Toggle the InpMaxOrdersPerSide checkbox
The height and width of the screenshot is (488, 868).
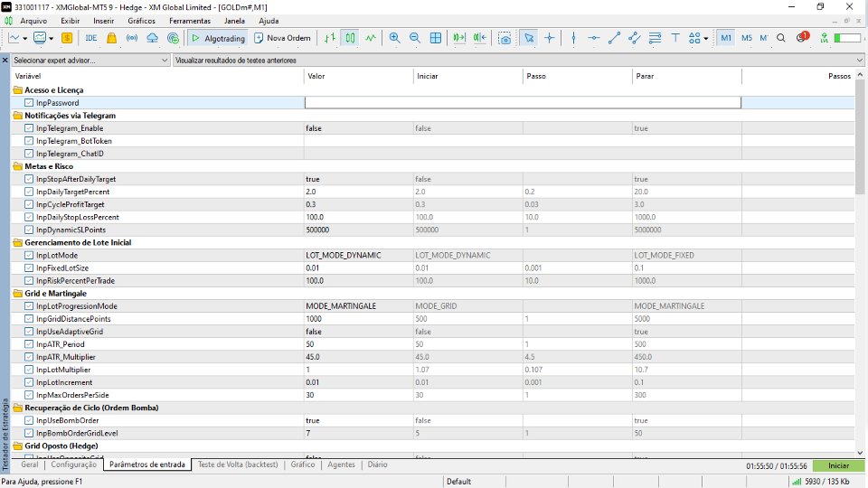tap(30, 395)
